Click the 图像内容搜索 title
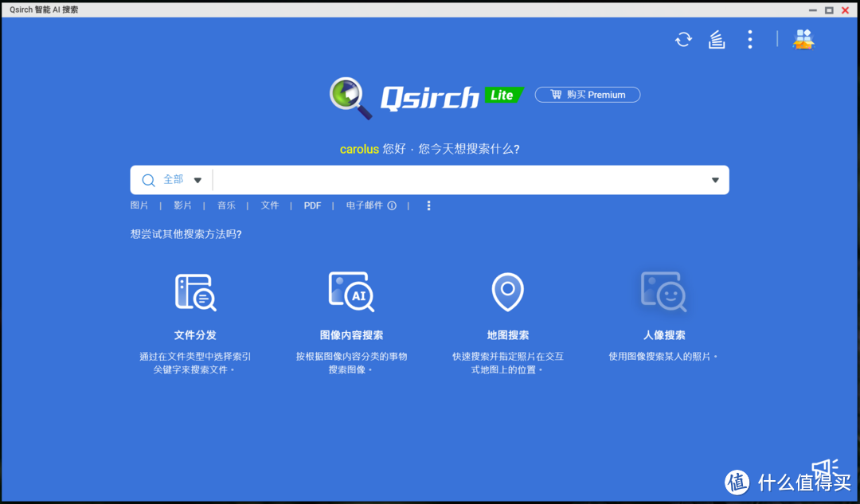The height and width of the screenshot is (504, 860). (x=352, y=335)
